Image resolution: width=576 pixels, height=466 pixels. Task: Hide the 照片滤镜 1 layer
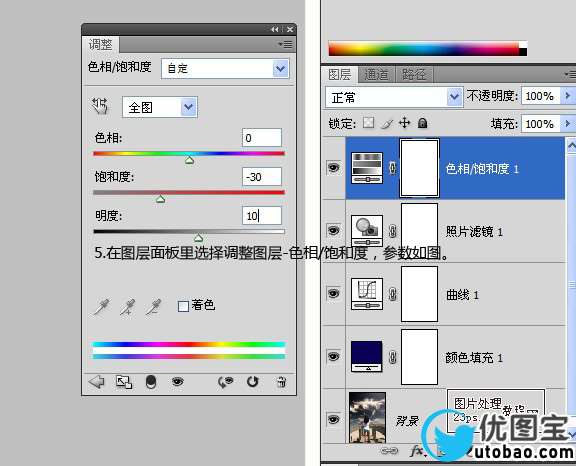click(333, 231)
